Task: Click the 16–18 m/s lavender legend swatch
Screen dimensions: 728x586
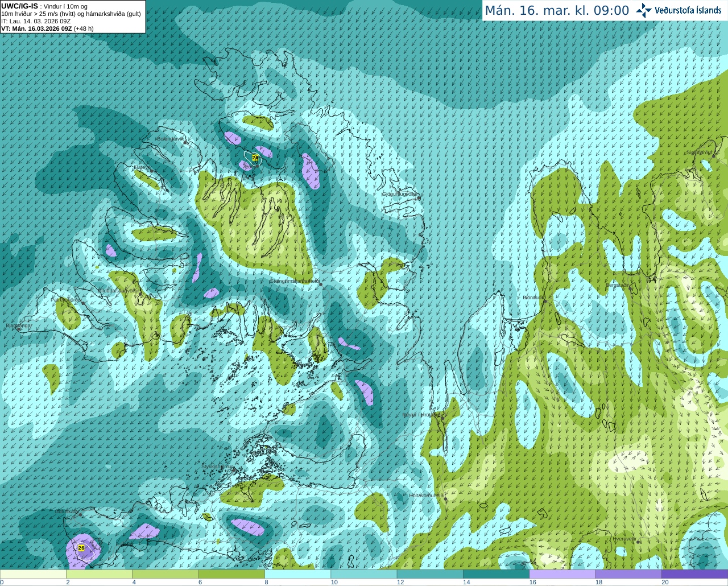Action: click(562, 574)
